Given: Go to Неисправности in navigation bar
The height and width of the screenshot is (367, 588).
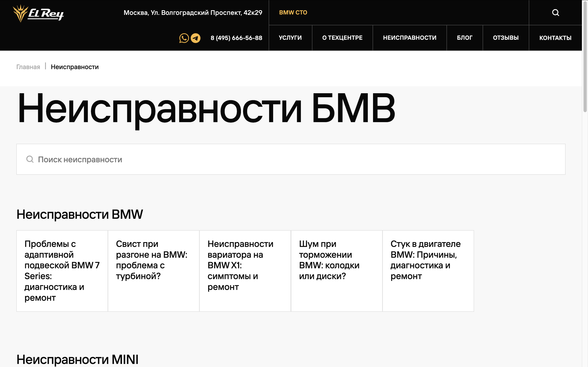Looking at the screenshot, I should click(x=409, y=38).
